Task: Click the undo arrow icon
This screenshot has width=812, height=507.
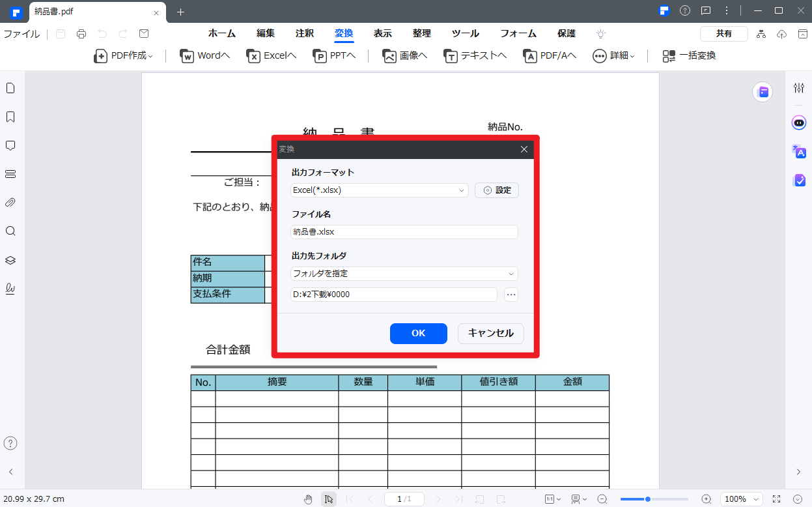Action: (102, 34)
